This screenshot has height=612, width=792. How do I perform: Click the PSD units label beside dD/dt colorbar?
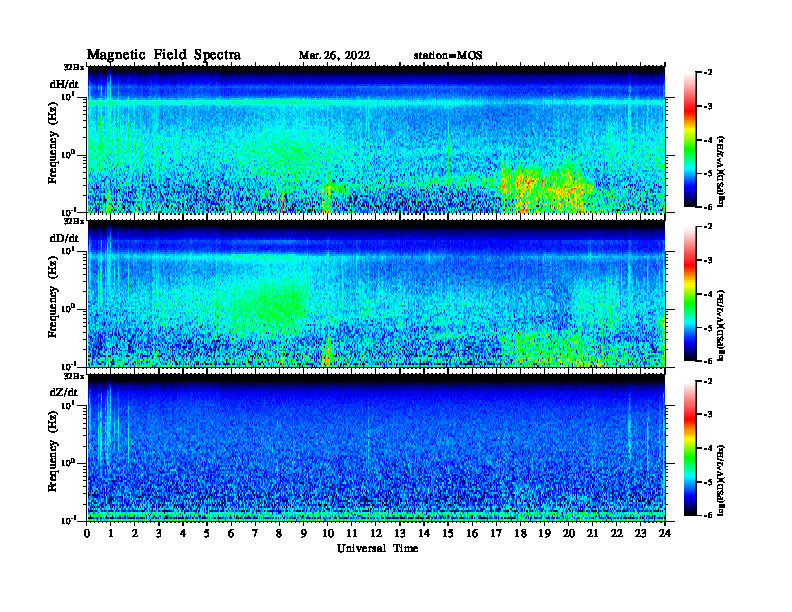coord(721,325)
